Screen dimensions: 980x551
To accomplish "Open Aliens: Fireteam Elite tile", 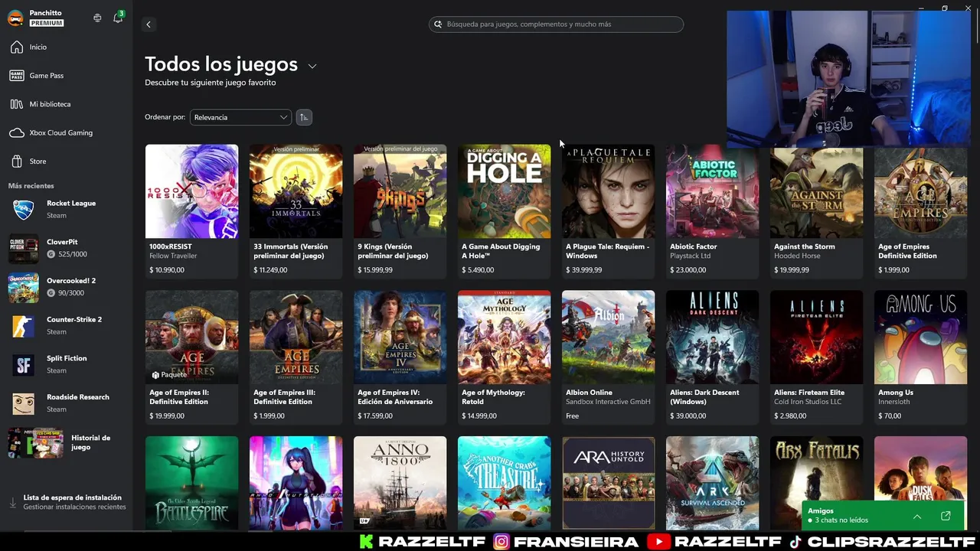I will point(816,357).
